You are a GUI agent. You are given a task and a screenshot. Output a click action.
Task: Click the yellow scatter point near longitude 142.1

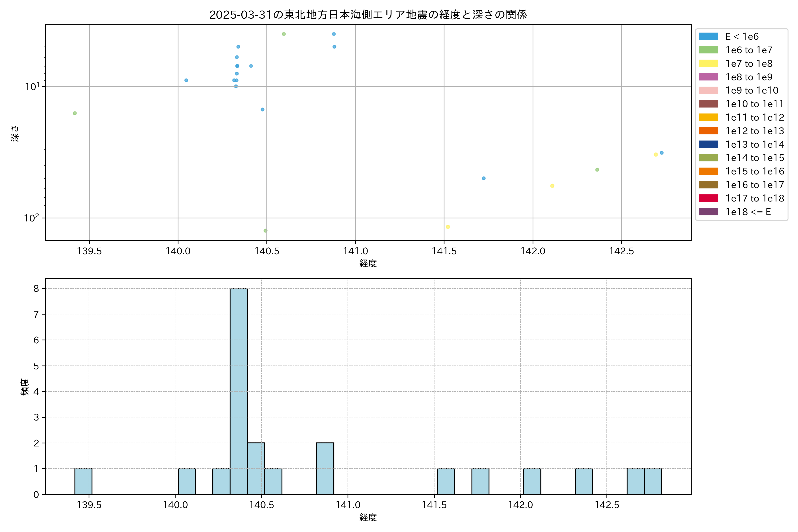pyautogui.click(x=552, y=186)
